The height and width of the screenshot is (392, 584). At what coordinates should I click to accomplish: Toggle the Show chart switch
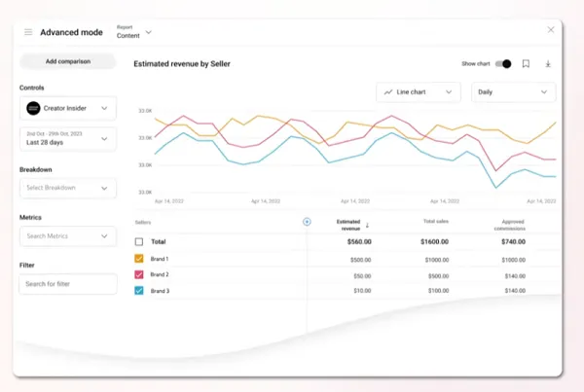[x=502, y=64]
